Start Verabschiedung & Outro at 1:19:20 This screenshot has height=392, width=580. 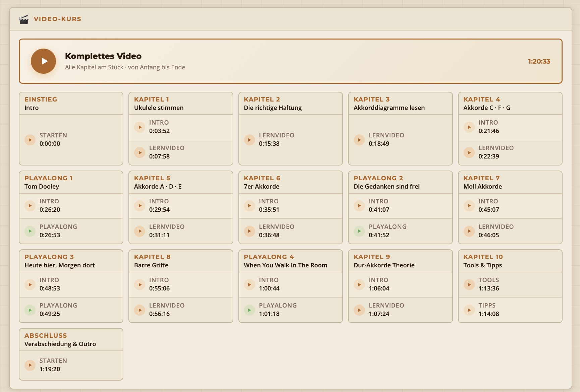tap(30, 365)
